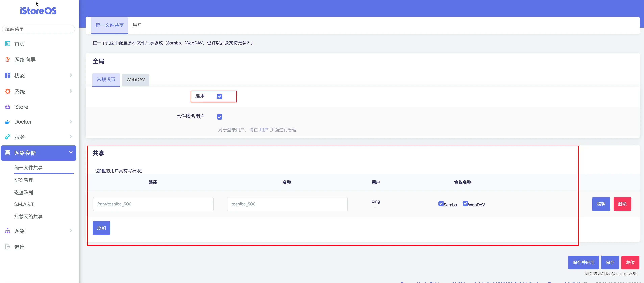Uncheck WebDAV protocol for toshiba_500 share
This screenshot has height=283, width=644.
[465, 204]
